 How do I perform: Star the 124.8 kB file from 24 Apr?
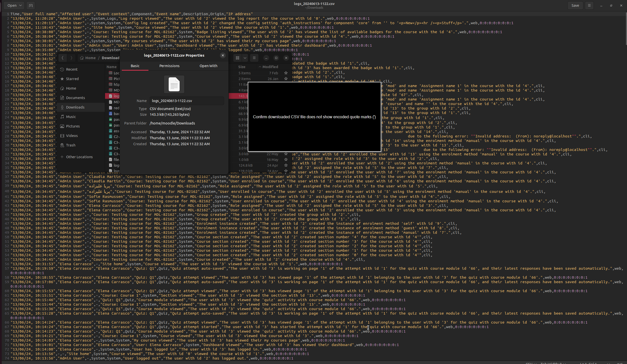tap(286, 165)
